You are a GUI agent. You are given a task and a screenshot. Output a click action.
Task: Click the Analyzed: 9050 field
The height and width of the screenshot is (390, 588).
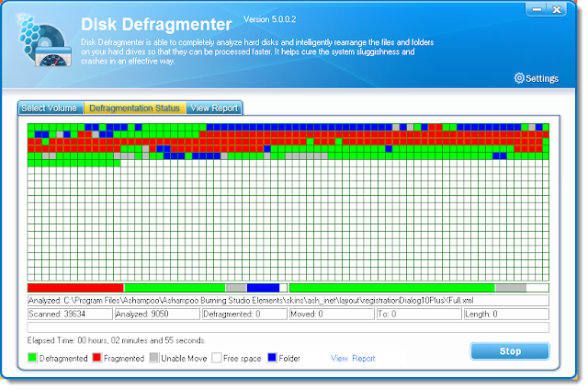(x=157, y=314)
